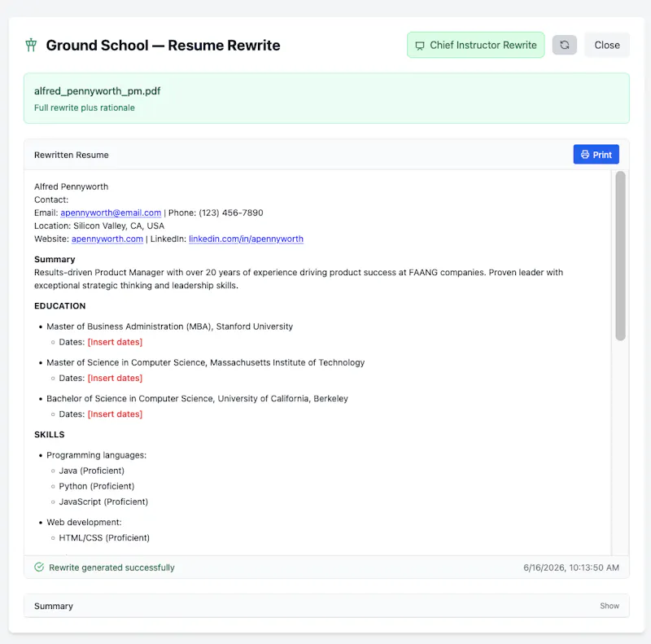Click the timestamp 6/16/2026, 10:13:50 AM

pos(571,567)
